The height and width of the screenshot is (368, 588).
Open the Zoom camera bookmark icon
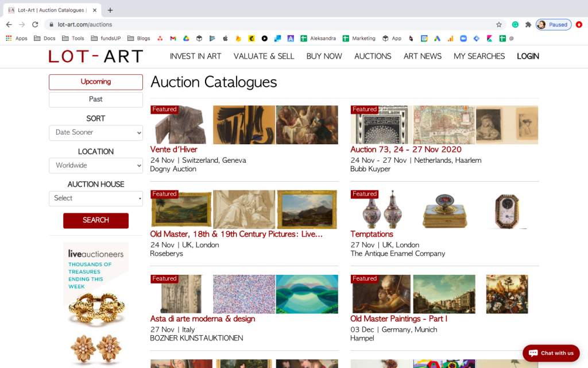point(463,39)
